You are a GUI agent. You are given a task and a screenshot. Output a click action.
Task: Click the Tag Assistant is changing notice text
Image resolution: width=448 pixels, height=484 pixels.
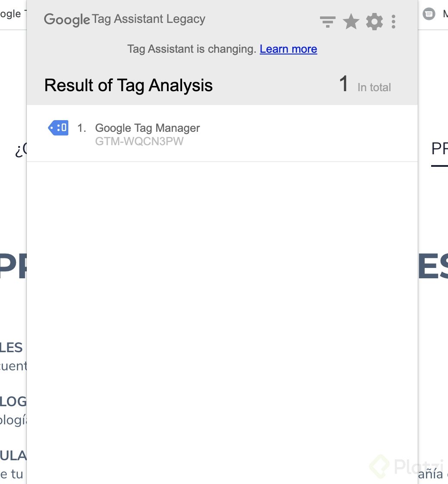coord(192,49)
